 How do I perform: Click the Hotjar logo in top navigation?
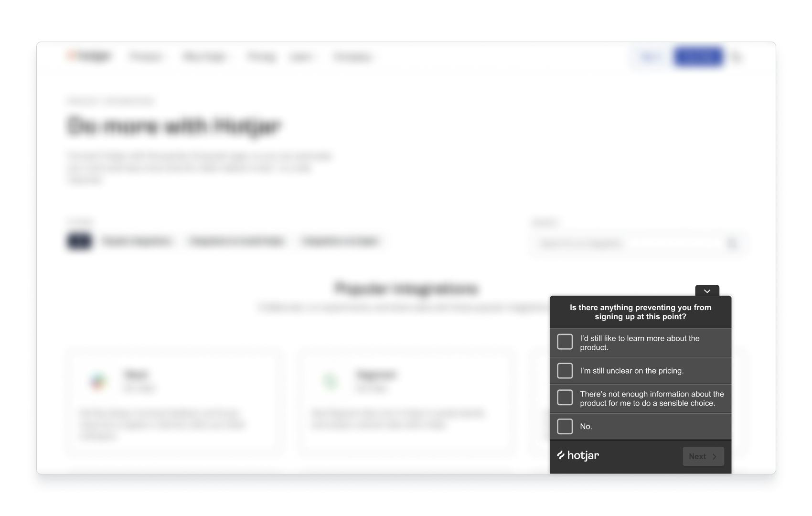tap(89, 56)
